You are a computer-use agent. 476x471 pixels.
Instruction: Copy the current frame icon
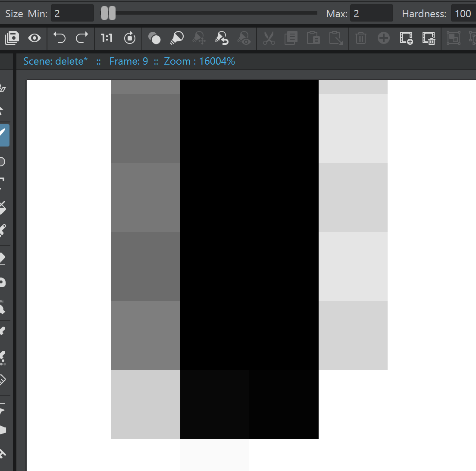click(x=291, y=38)
